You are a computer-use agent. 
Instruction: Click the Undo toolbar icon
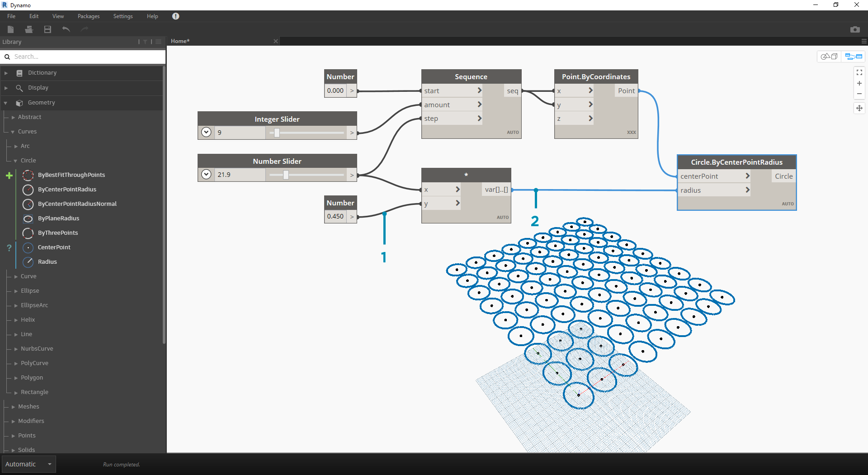click(66, 29)
